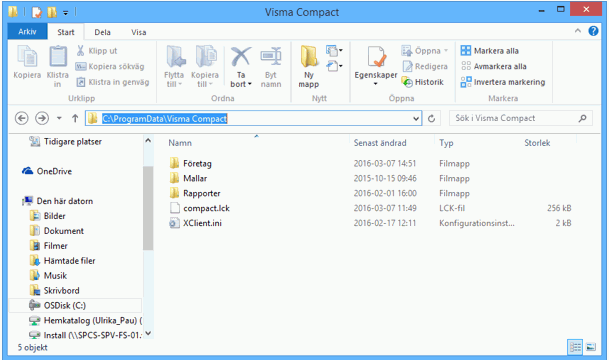Open Historik file history
Image resolution: width=609 pixels, height=360 pixels.
(x=423, y=82)
